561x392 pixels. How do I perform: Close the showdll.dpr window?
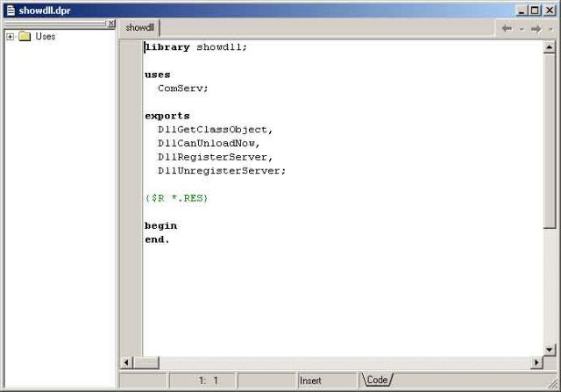click(x=550, y=11)
